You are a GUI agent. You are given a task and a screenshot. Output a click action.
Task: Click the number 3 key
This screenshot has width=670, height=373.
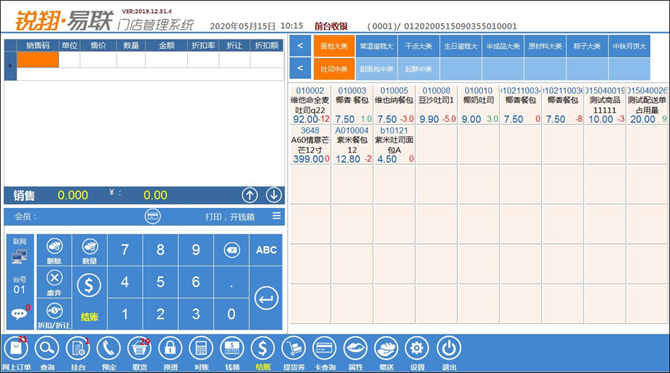pyautogui.click(x=196, y=314)
